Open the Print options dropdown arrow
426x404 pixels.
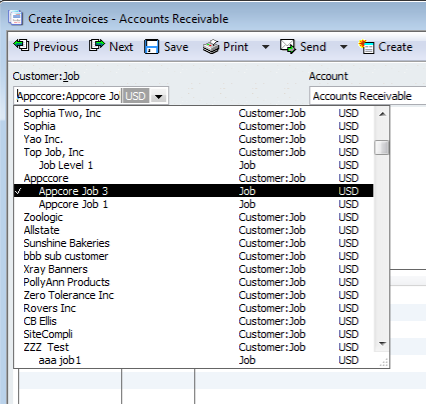265,47
